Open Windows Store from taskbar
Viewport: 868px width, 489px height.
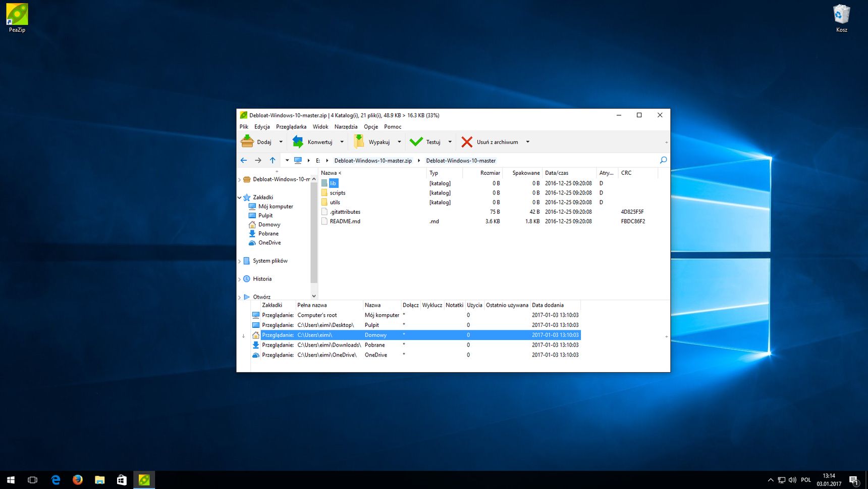click(x=122, y=480)
